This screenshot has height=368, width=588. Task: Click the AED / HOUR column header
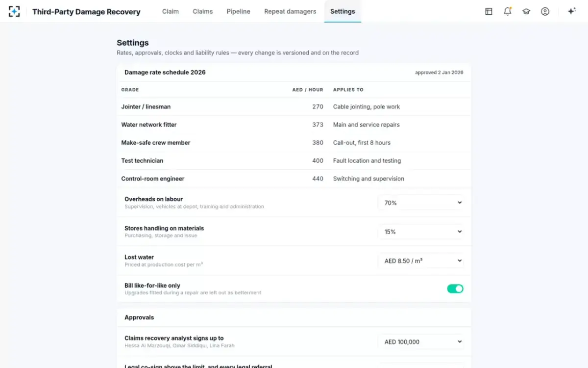[308, 90]
